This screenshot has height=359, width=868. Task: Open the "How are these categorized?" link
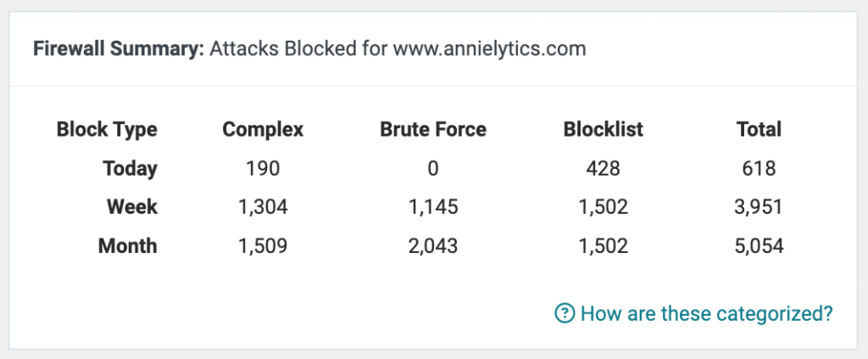coord(706,313)
